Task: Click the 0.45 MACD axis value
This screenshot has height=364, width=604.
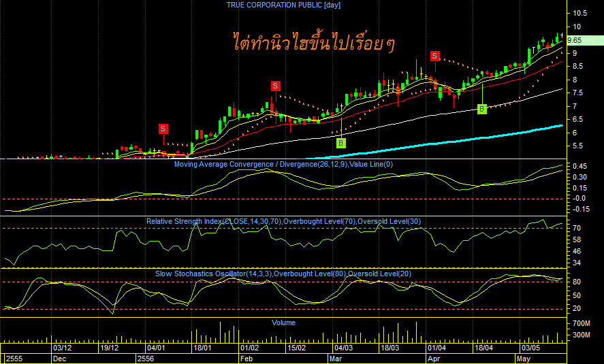Action: 579,166
